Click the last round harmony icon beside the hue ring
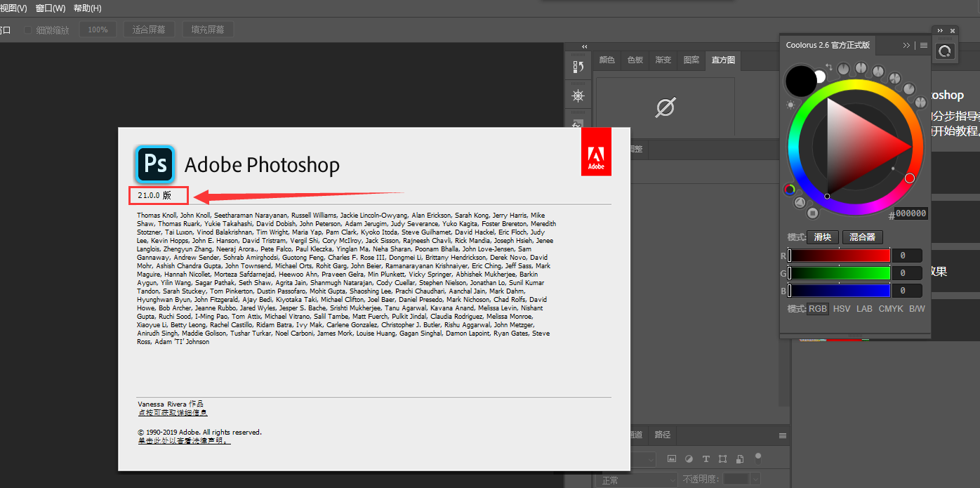Image resolution: width=980 pixels, height=488 pixels. tap(920, 102)
